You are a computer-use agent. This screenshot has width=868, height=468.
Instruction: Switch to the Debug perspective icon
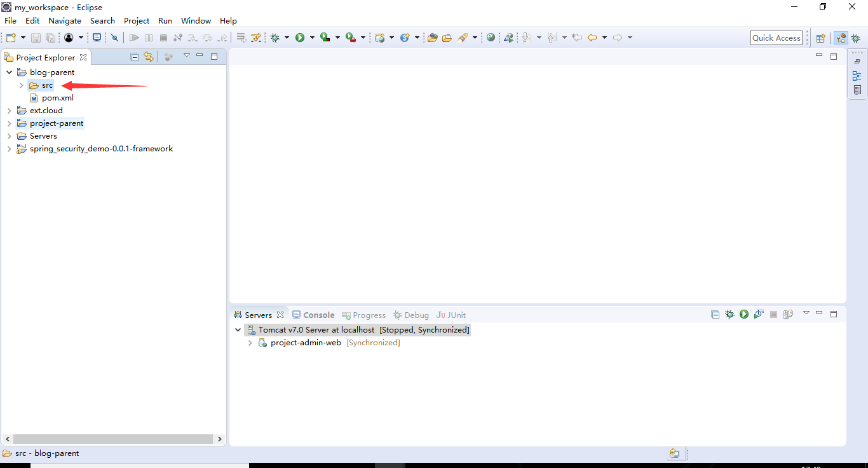click(856, 38)
